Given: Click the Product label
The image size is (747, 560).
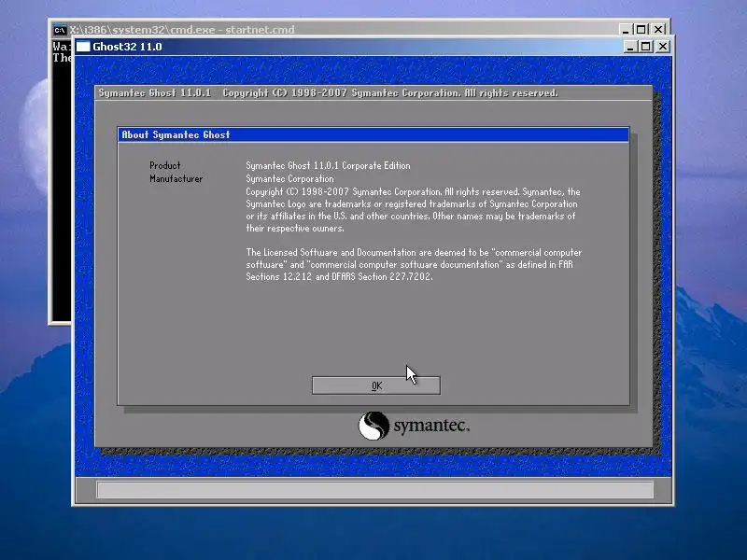Looking at the screenshot, I should click(x=165, y=166).
